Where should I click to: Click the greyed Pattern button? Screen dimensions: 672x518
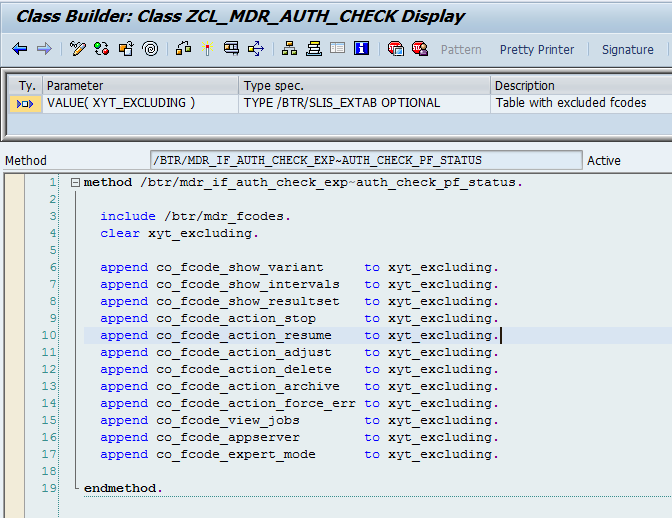(x=461, y=50)
